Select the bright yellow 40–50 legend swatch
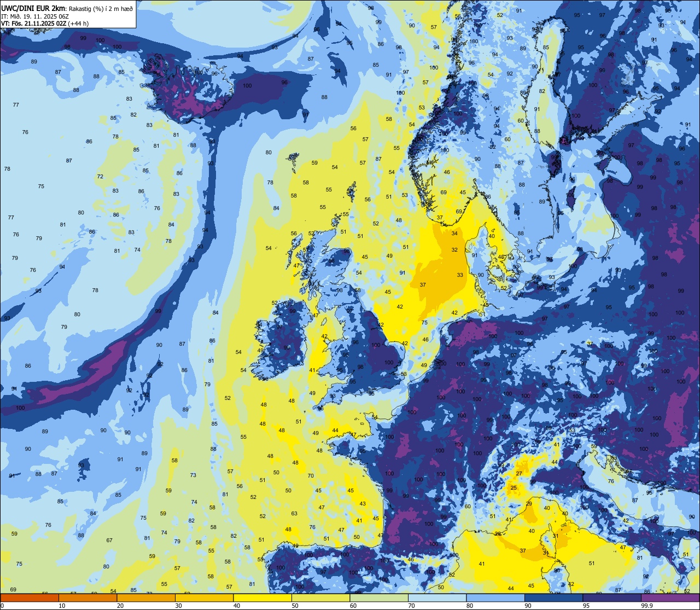 [262, 597]
